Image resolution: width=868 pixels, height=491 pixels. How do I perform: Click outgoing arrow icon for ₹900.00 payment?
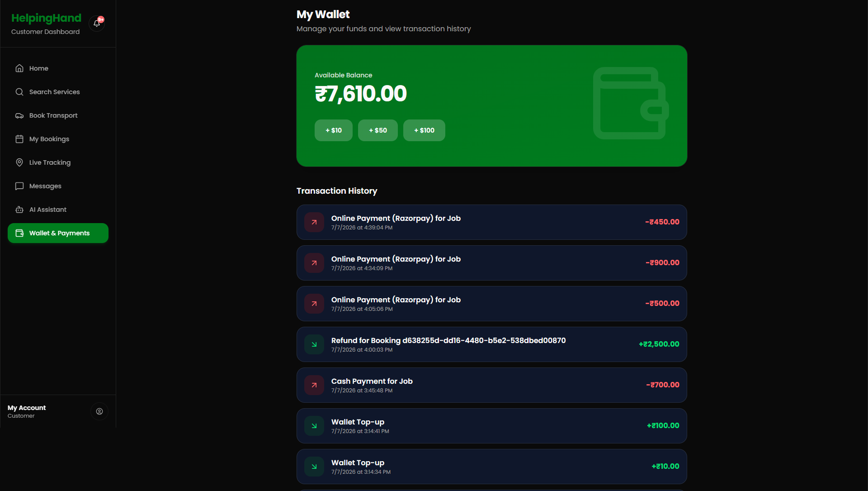[x=314, y=263]
